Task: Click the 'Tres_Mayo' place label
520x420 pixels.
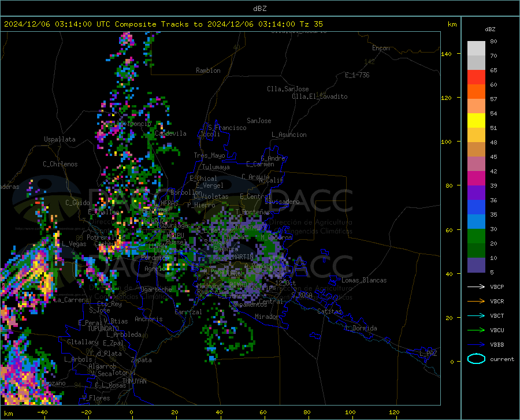Action: 209,155
